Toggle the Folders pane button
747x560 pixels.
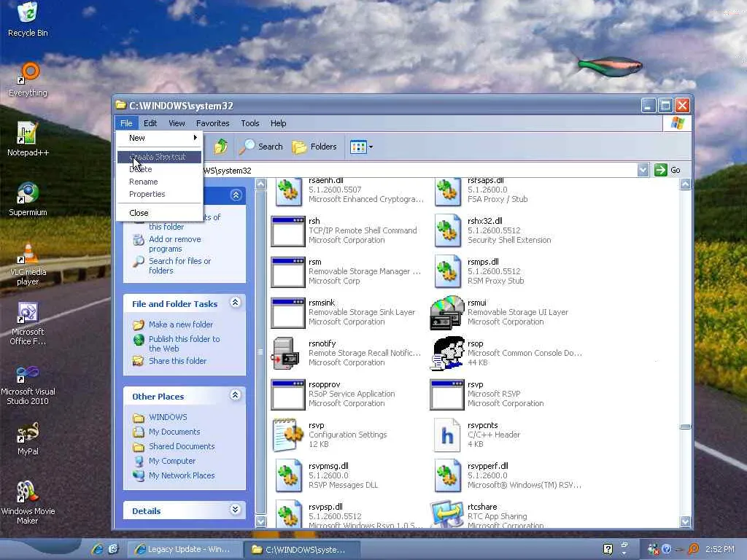pos(314,147)
